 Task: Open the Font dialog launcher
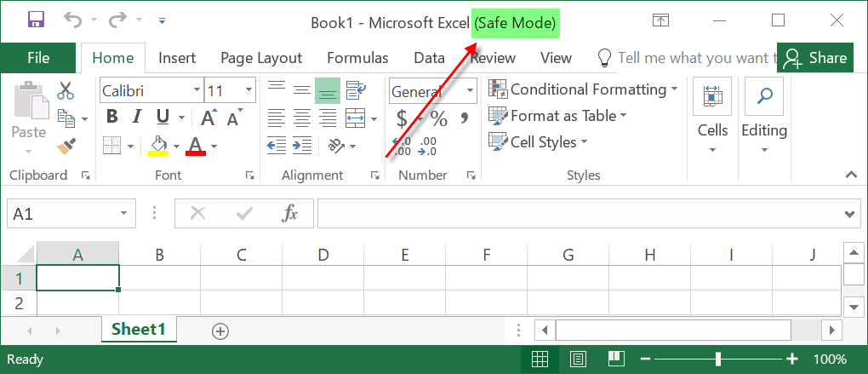(x=250, y=175)
